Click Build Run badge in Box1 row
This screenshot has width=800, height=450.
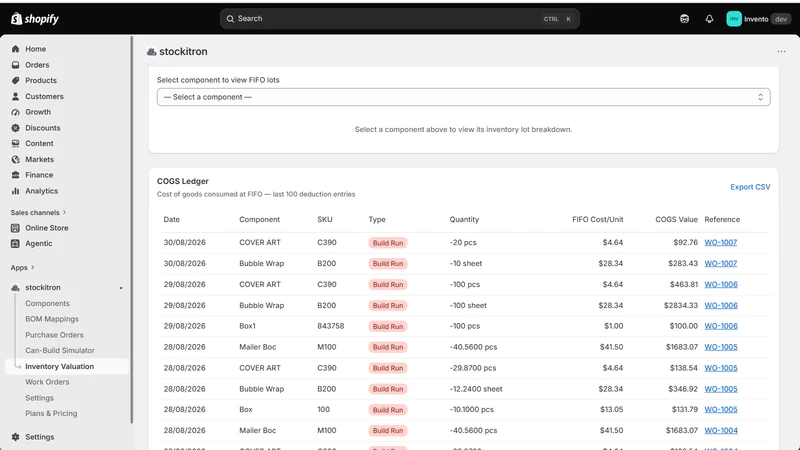(388, 327)
